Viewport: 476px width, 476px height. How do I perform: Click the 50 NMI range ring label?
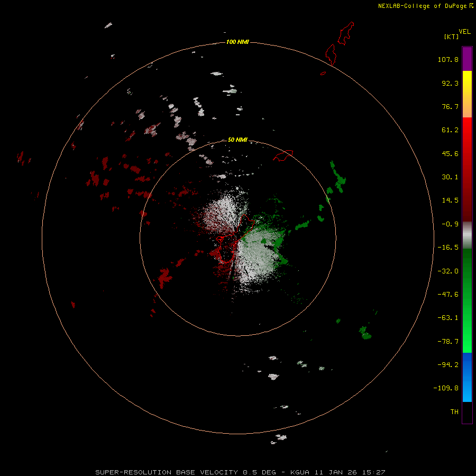[x=237, y=140]
